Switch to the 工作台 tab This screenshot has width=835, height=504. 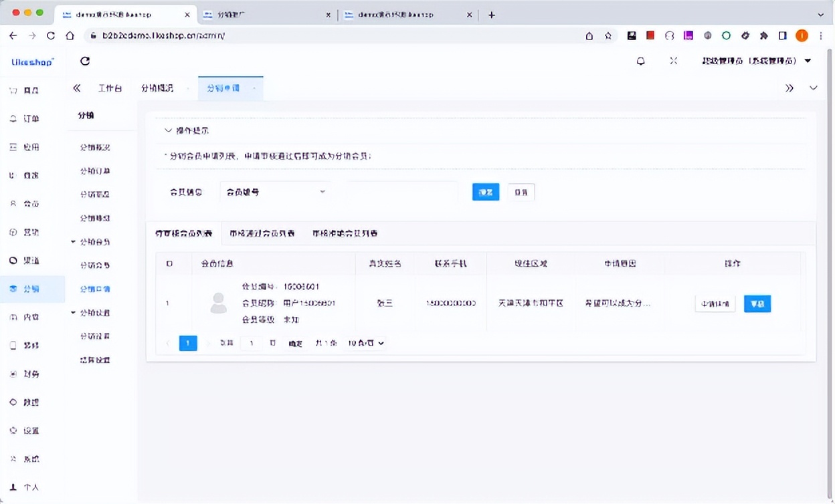(x=110, y=88)
